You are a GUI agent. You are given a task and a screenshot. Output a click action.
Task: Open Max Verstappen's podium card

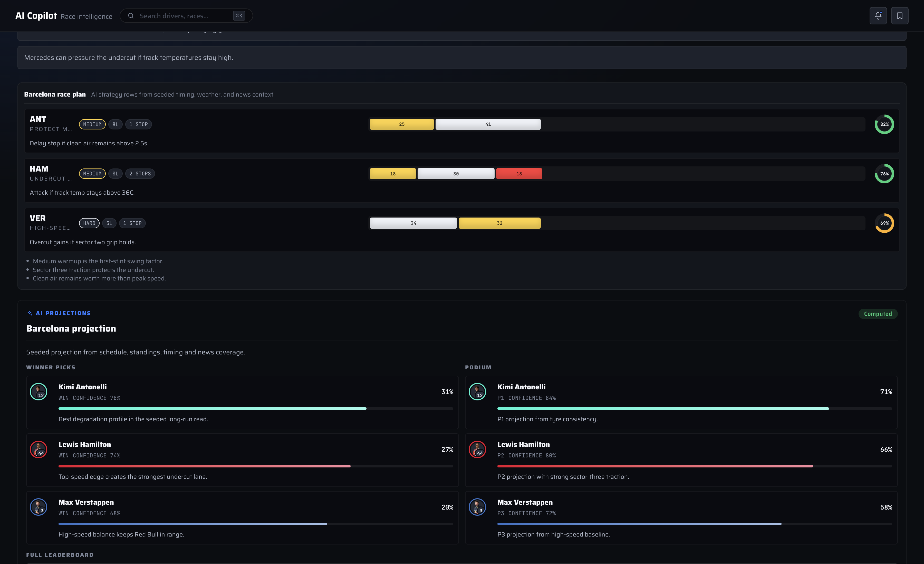click(681, 518)
